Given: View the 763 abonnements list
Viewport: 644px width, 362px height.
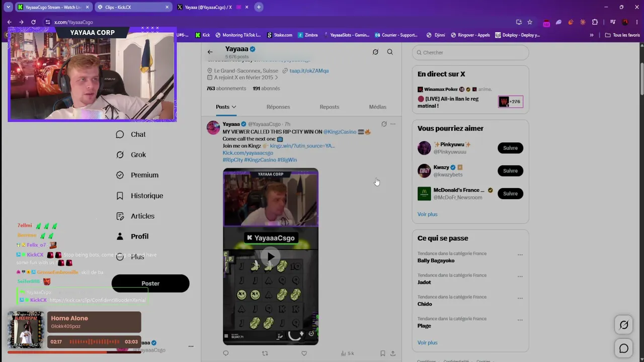Looking at the screenshot, I should coord(226,88).
